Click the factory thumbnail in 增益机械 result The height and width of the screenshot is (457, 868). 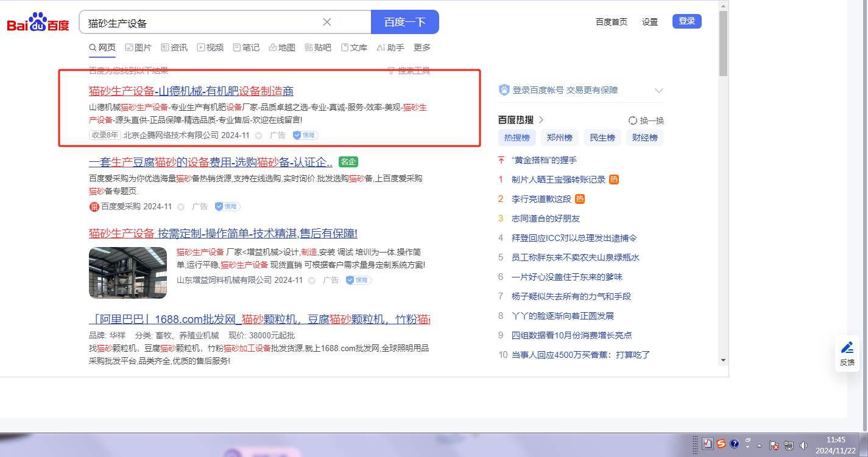point(128,273)
